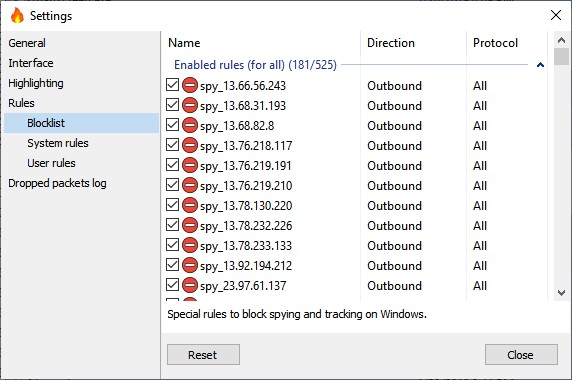
Task: Collapse the Enabled rules group chevron
Action: click(540, 65)
